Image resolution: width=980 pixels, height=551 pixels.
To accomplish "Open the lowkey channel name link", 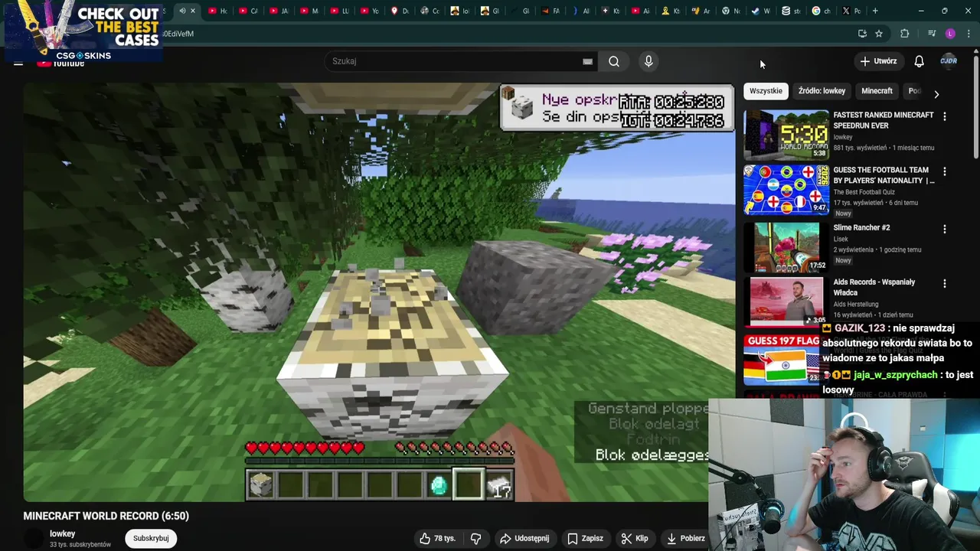I will pos(63,533).
